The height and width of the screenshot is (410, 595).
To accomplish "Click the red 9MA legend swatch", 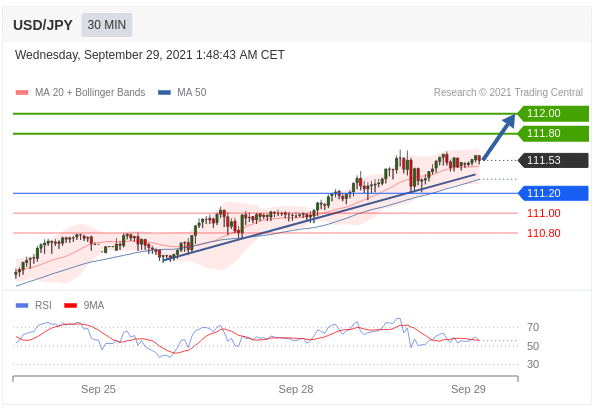I will coord(71,305).
